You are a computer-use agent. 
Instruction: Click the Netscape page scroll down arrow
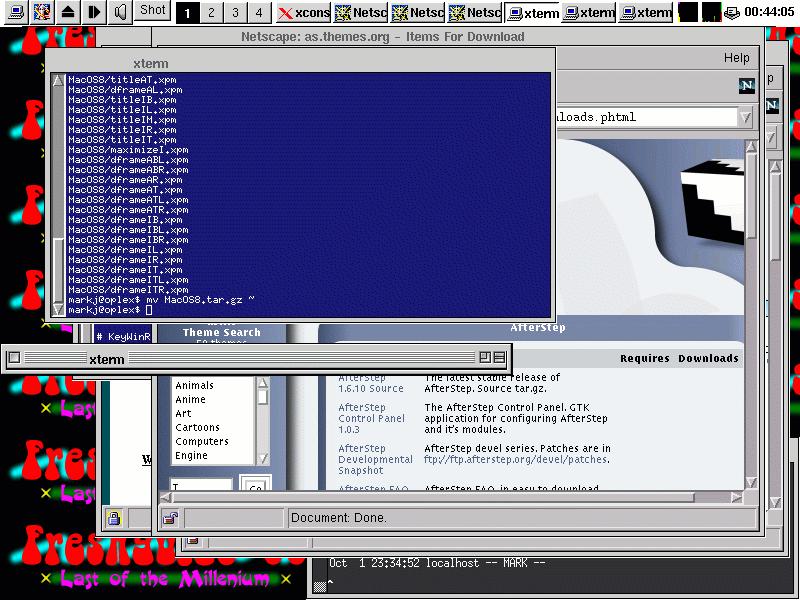click(751, 482)
